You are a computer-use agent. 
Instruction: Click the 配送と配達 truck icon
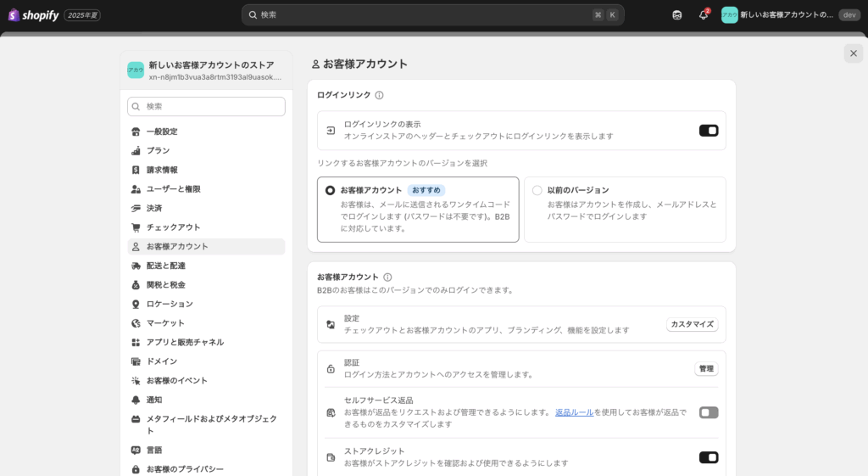(x=136, y=266)
